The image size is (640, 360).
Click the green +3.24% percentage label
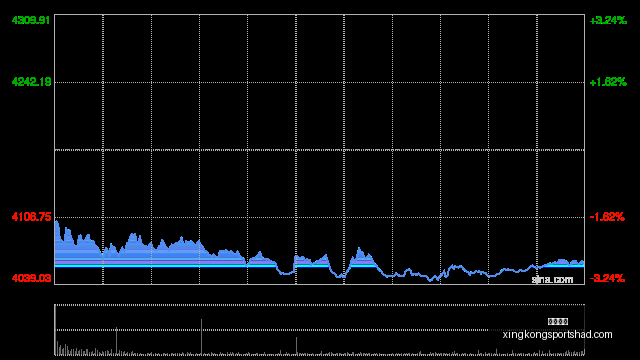click(608, 20)
